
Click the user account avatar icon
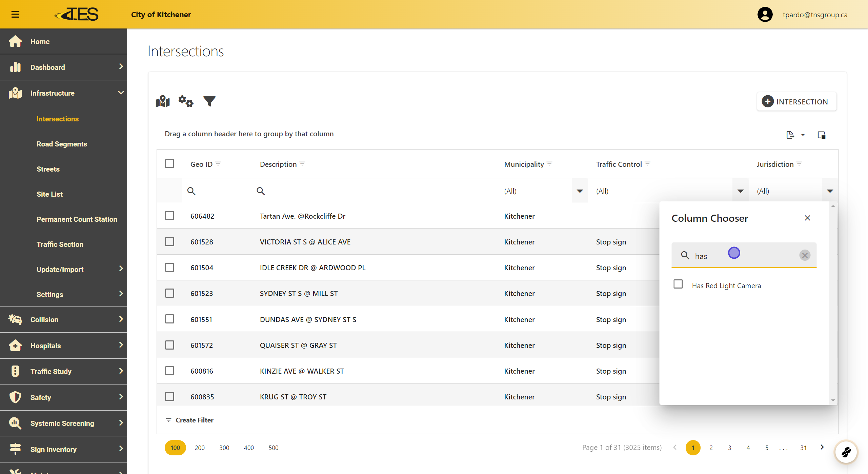click(765, 15)
